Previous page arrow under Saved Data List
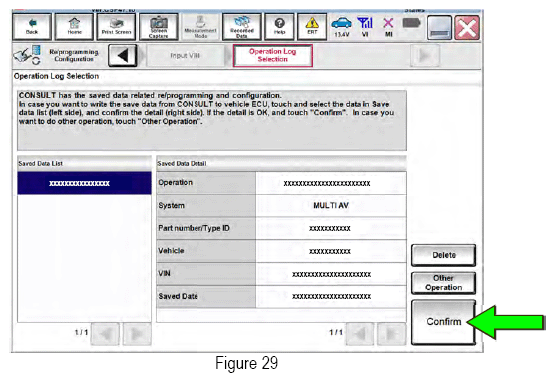 coord(105,333)
